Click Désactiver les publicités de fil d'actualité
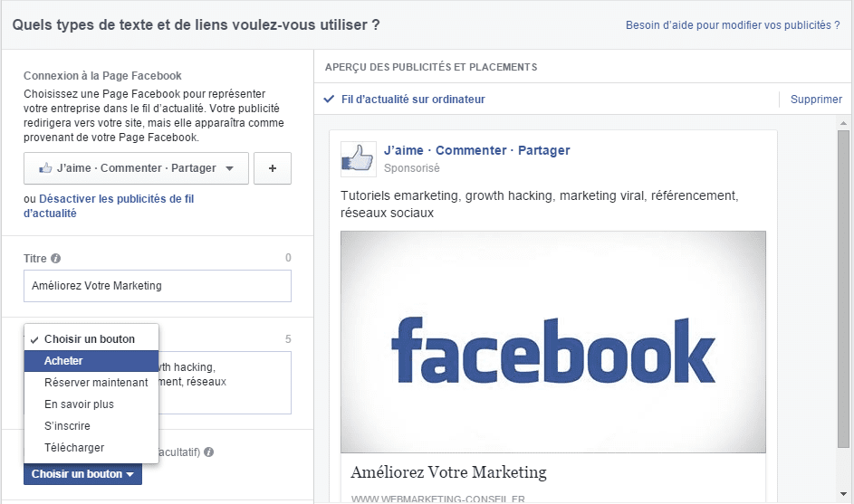Screen dimensions: 854x504 [x=109, y=205]
